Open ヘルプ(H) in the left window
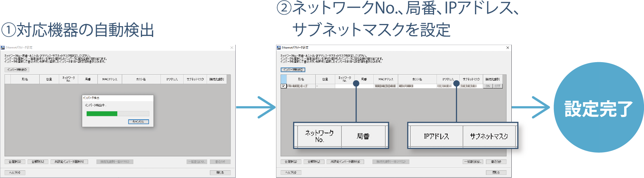This screenshot has width=644, height=178. pyautogui.click(x=15, y=172)
